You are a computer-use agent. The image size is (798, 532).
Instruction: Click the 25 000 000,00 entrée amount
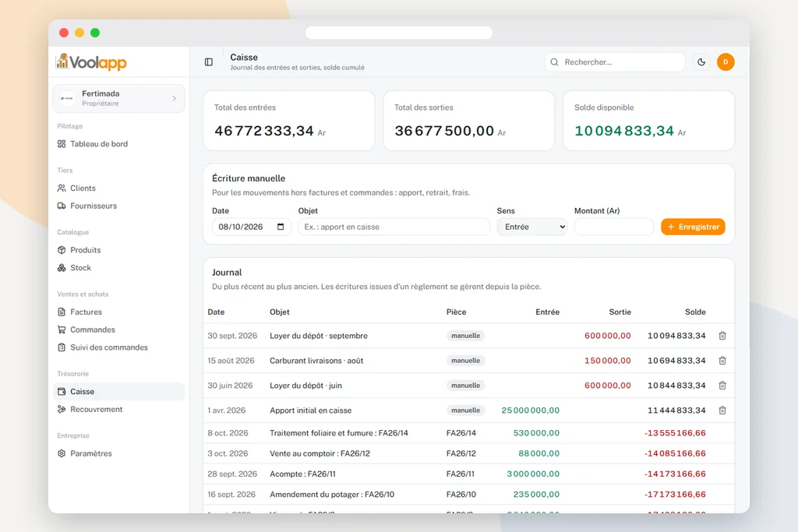[x=530, y=410]
